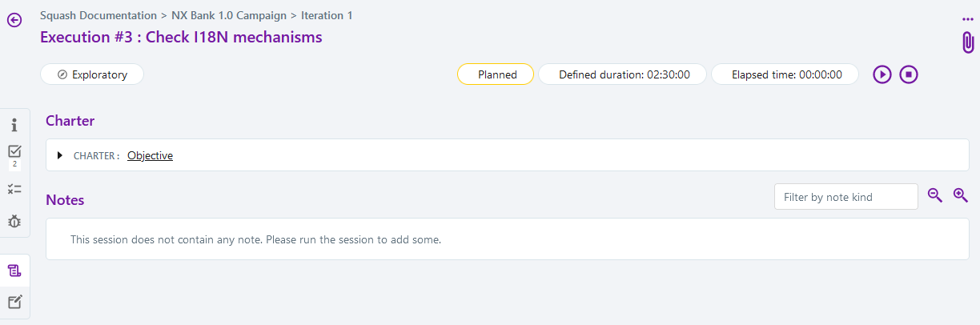The height and width of the screenshot is (325, 980).
Task: Zoom out notes with minus magnifier
Action: 934,195
